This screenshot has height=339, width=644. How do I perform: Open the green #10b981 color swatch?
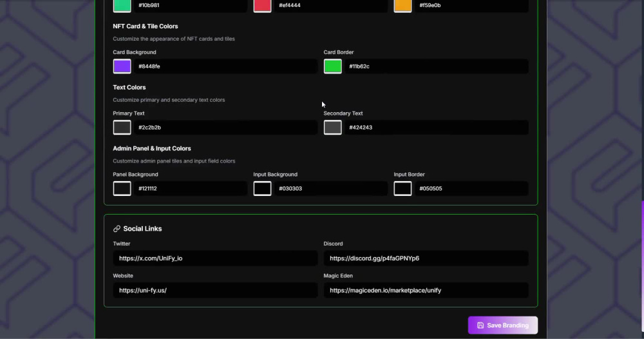(x=122, y=6)
